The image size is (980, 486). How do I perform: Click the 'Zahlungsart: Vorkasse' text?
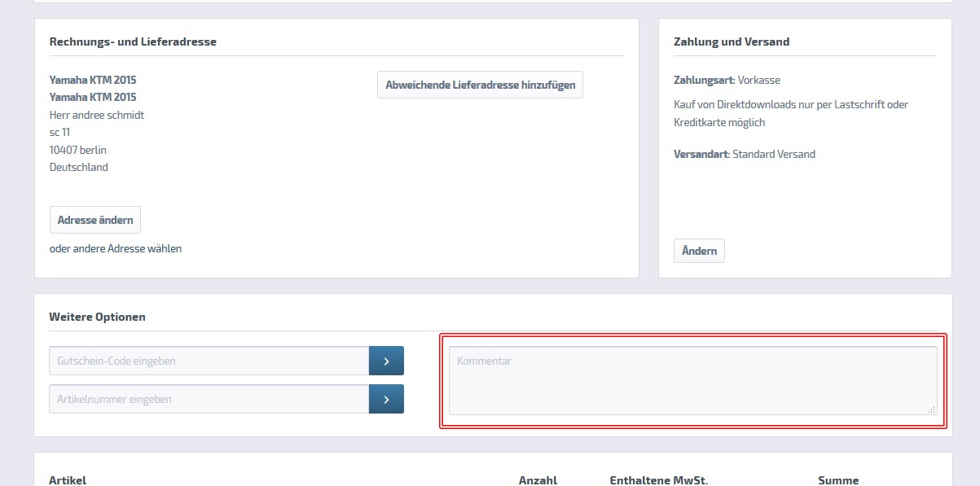pyautogui.click(x=727, y=81)
